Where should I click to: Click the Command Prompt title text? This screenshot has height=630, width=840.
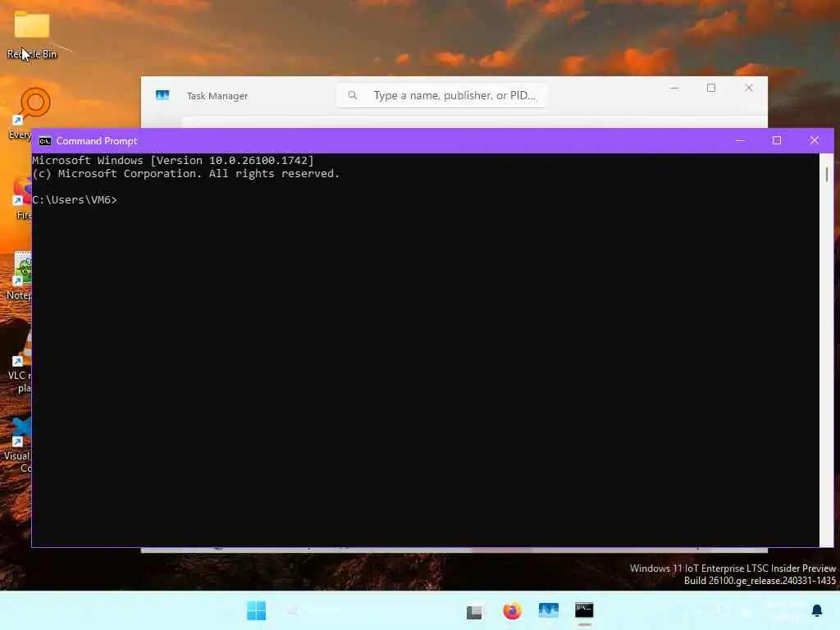pos(97,141)
